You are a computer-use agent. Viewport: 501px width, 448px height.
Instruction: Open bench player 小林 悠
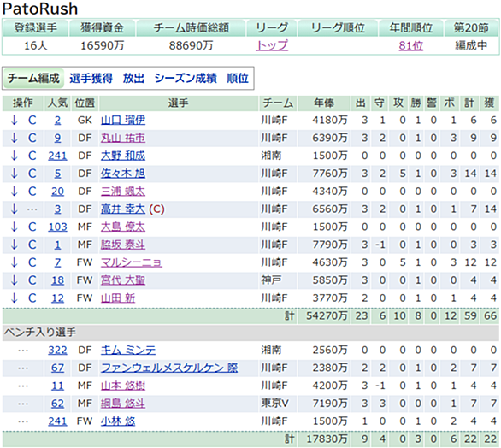(x=118, y=421)
